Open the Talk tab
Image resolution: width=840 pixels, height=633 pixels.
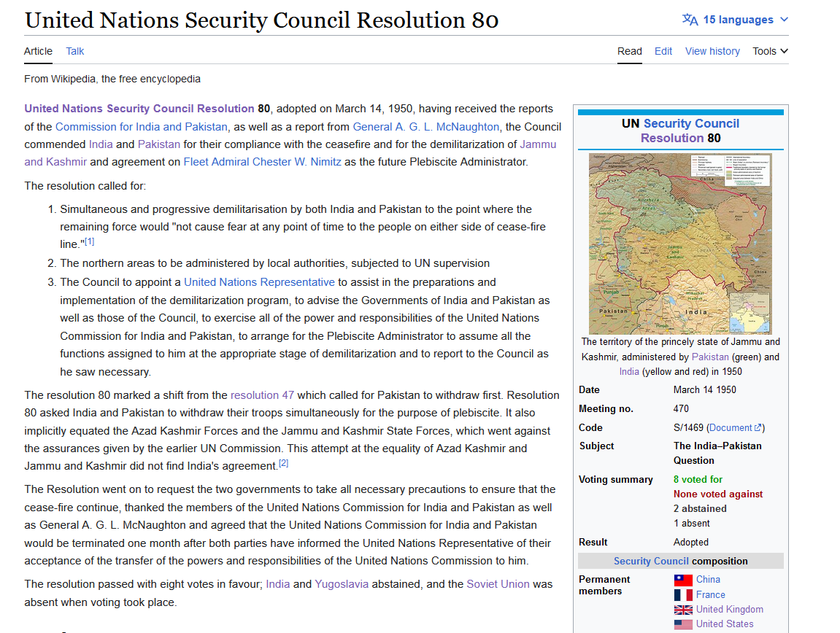[x=75, y=51]
